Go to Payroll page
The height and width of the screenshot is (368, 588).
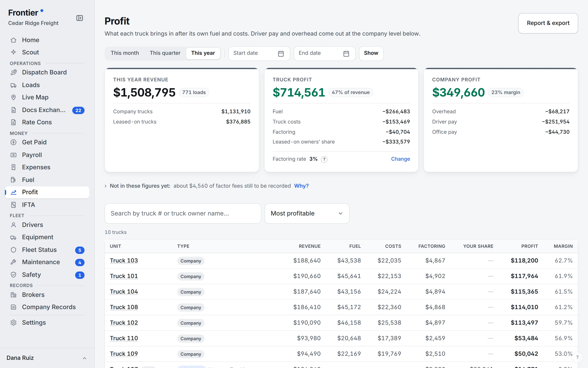point(47,155)
